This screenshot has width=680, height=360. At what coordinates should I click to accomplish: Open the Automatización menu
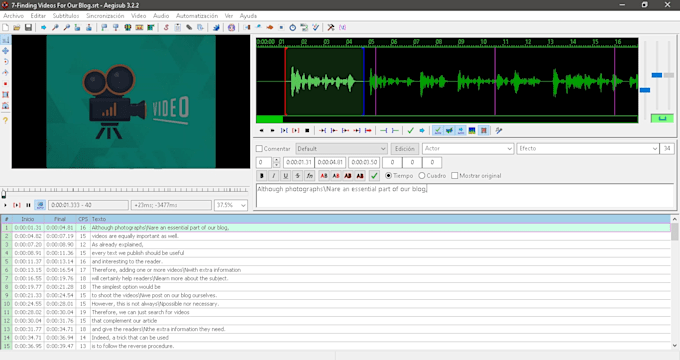point(197,16)
